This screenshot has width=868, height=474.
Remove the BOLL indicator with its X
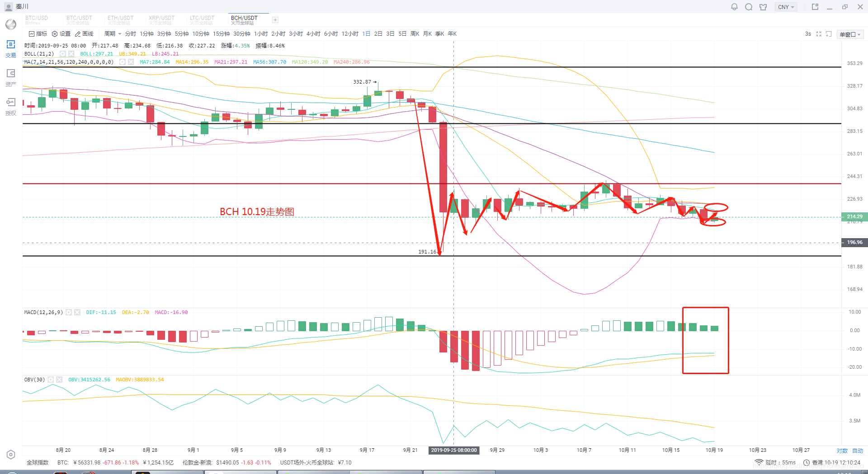click(x=71, y=54)
